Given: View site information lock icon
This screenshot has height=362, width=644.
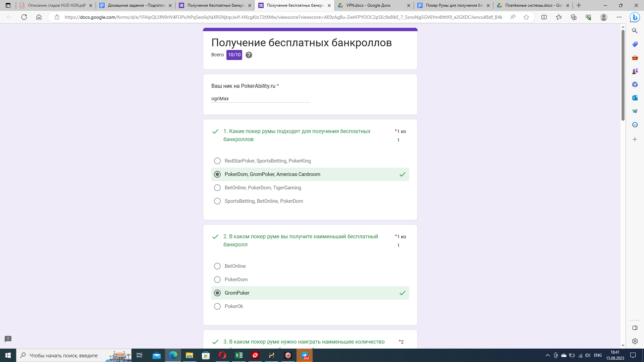Looking at the screenshot, I should point(57,17).
